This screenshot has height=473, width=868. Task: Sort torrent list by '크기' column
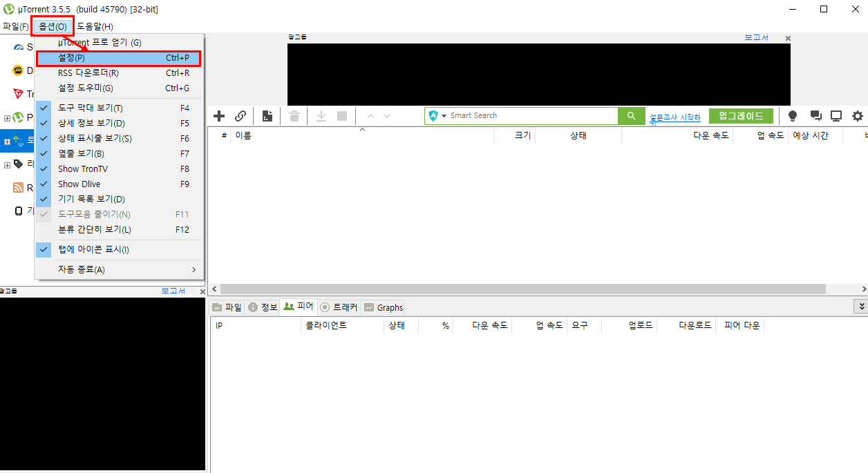coord(514,136)
